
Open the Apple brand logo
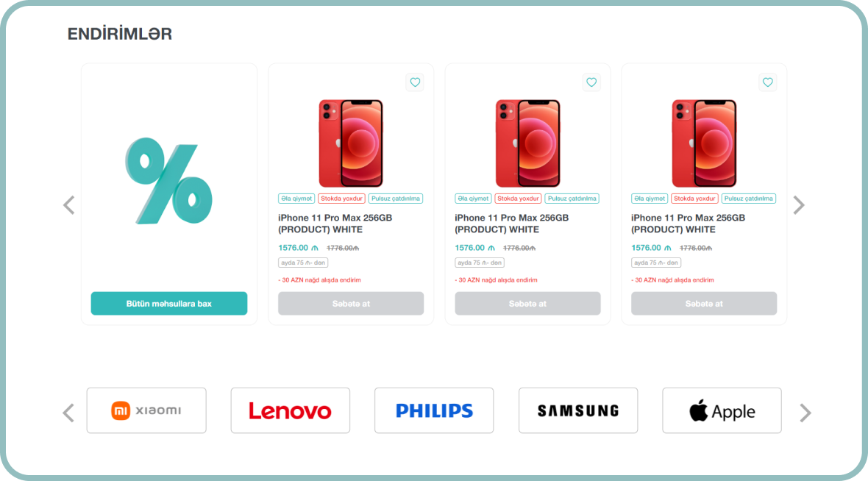coord(722,410)
